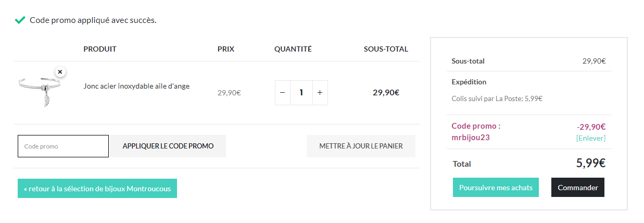Viewport: 644px width, 223px height.
Task: Click the green success checkmark icon
Action: click(20, 20)
